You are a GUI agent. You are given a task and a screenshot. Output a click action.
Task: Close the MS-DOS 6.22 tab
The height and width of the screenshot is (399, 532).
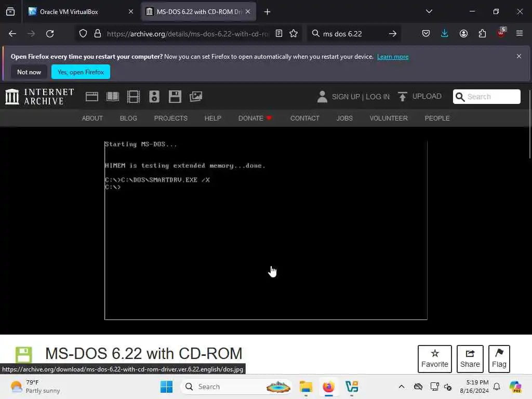248,12
